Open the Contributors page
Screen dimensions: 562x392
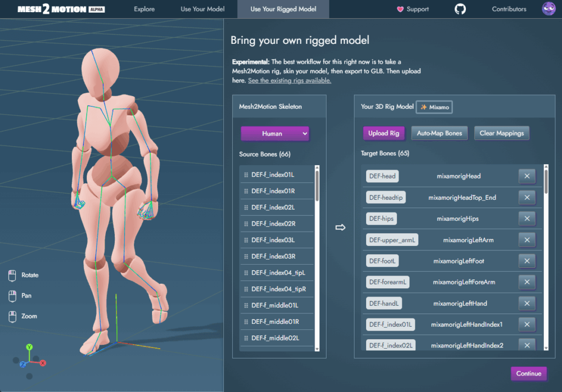[x=508, y=9]
